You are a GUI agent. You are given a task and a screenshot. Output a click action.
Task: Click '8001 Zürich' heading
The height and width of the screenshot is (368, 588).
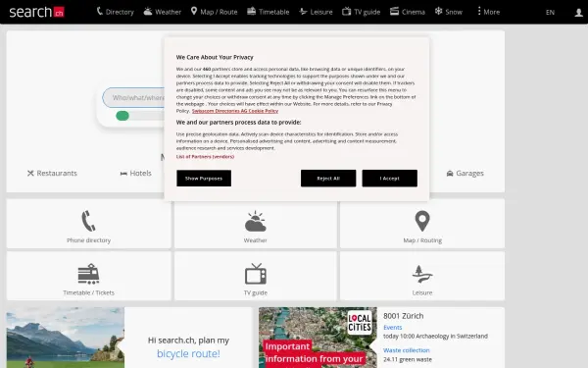[403, 316]
